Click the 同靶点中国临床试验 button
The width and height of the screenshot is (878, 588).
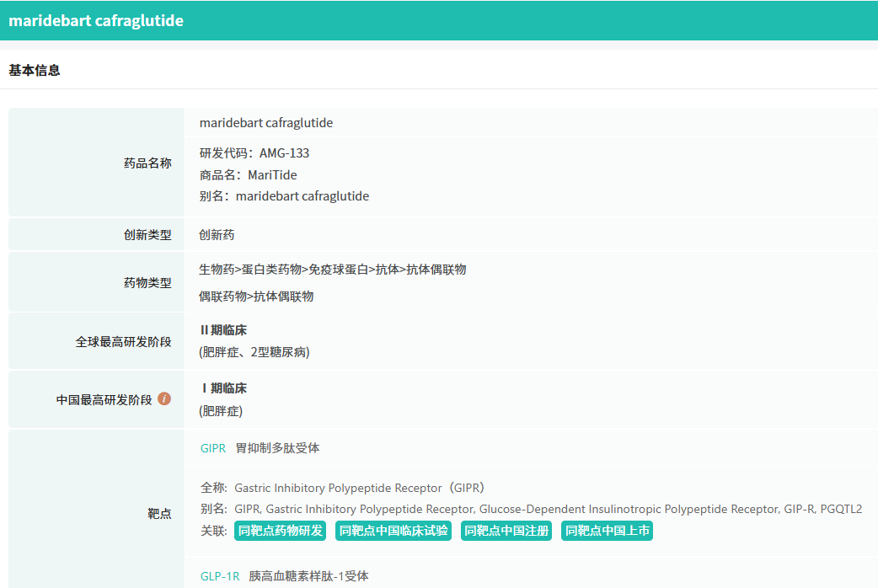pyautogui.click(x=393, y=531)
